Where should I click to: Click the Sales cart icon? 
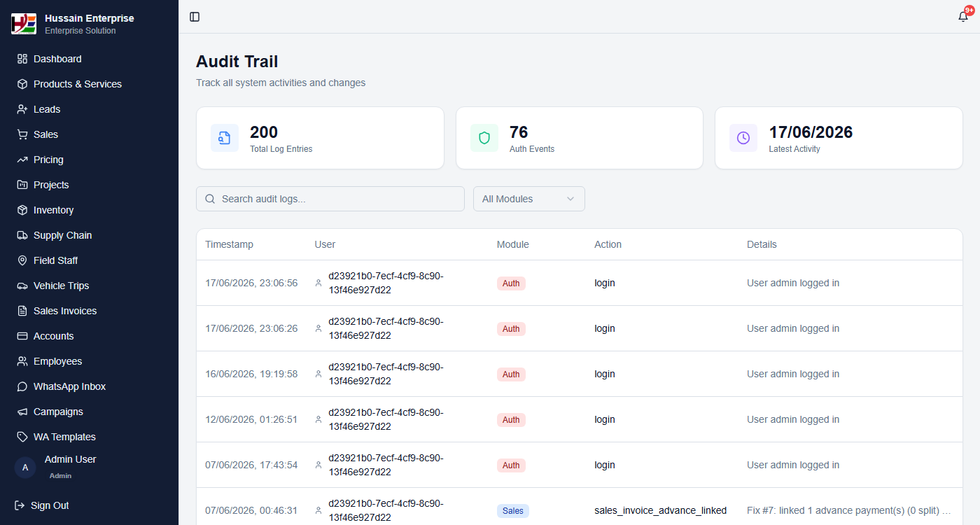pyautogui.click(x=22, y=134)
